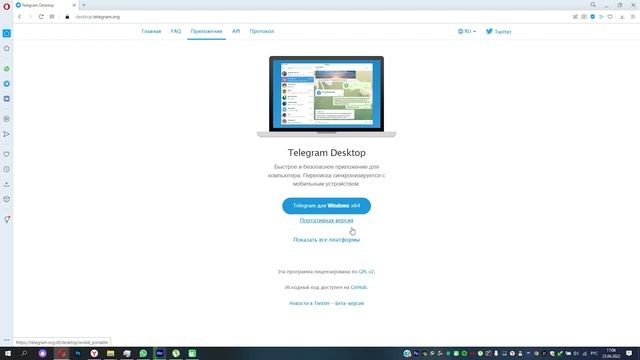The image size is (640, 360).
Task: Open WhatsApp in the Opera sidebar
Action: pos(7,69)
